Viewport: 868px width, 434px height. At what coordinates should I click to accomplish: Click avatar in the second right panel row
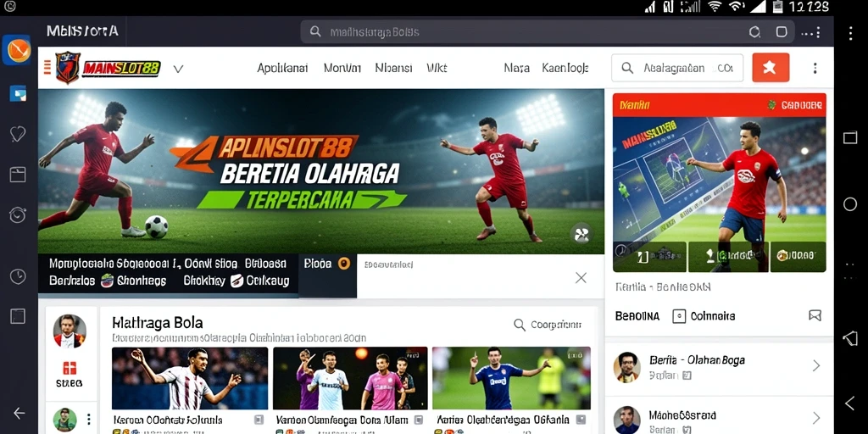coord(627,420)
